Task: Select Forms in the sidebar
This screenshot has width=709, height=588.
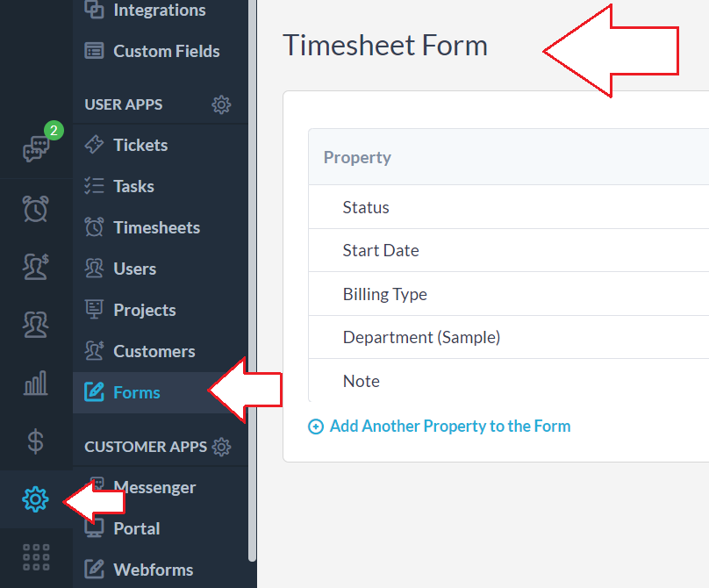Action: 137,392
